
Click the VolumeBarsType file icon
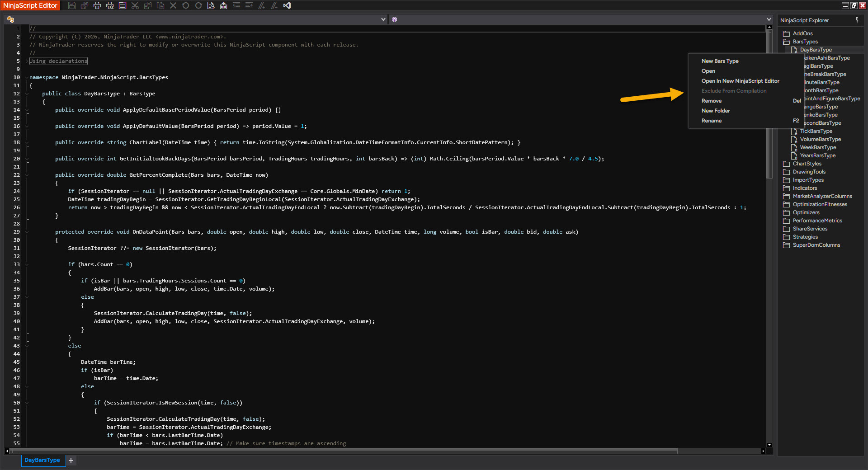[794, 139]
